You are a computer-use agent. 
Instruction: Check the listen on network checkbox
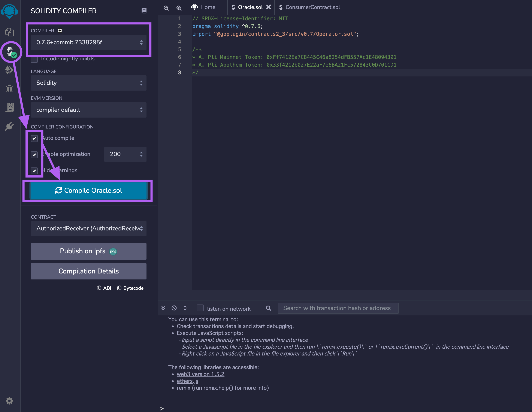[x=200, y=308]
